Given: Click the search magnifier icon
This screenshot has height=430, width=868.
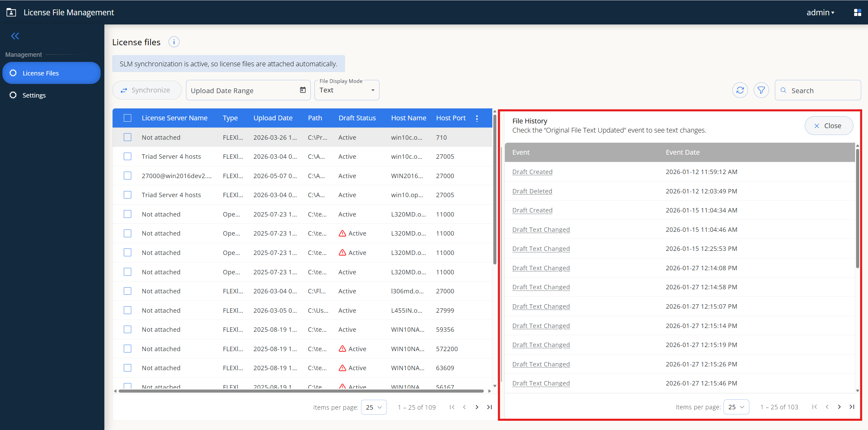Looking at the screenshot, I should pos(783,90).
